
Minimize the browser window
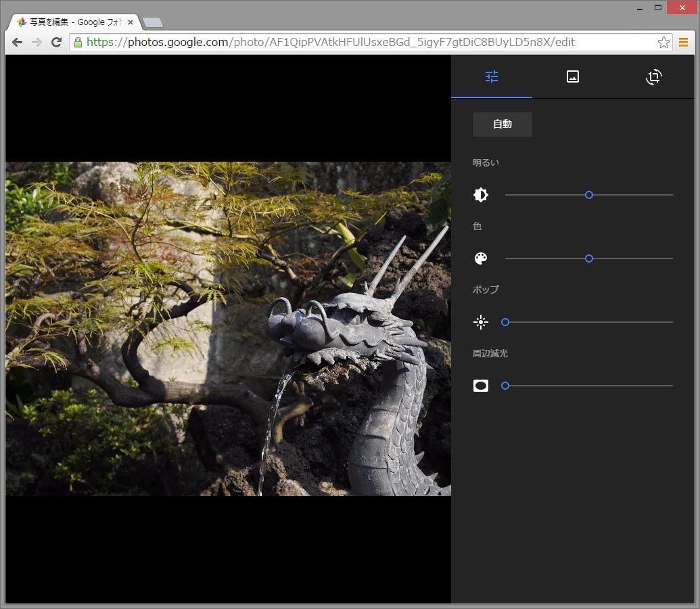tap(640, 7)
